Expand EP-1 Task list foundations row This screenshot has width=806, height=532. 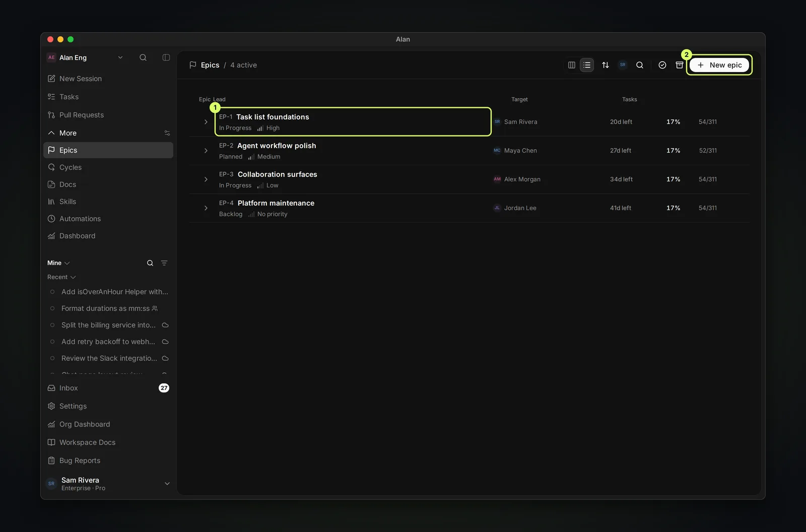tap(206, 122)
